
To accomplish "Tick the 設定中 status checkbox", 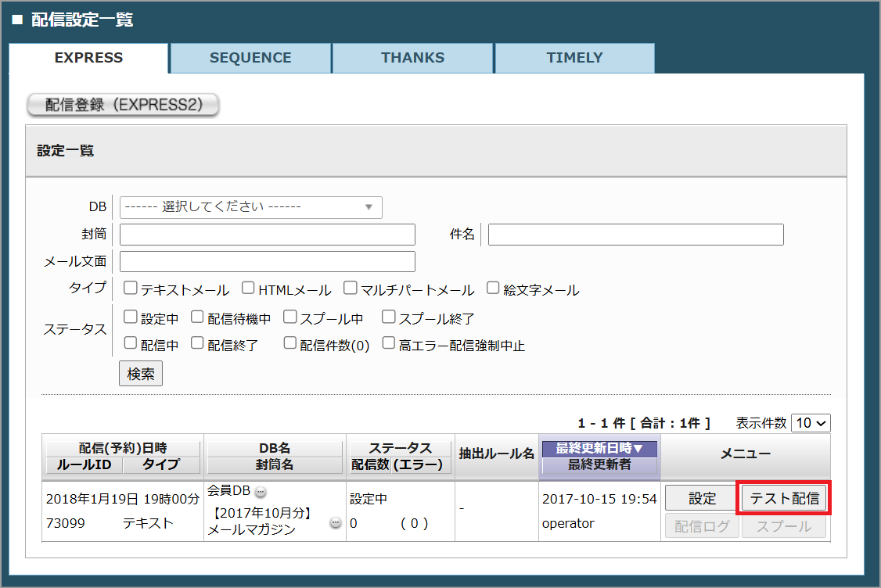I will pyautogui.click(x=131, y=317).
